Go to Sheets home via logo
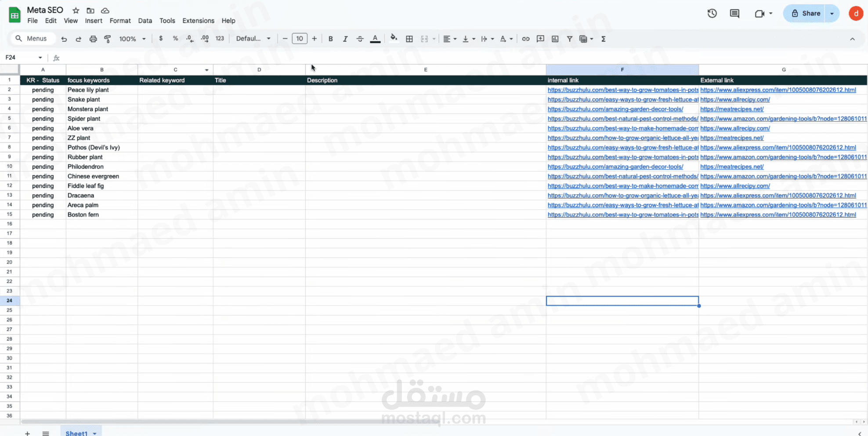This screenshot has height=436, width=868. pyautogui.click(x=14, y=15)
